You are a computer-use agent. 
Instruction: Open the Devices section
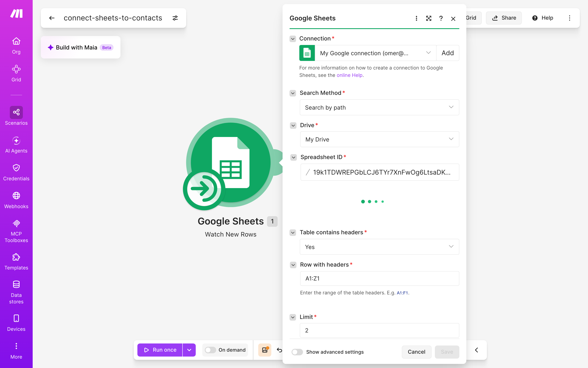[x=16, y=323]
